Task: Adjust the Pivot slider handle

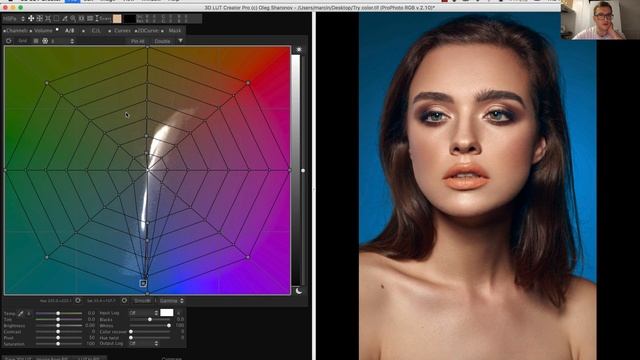Action: [58, 338]
